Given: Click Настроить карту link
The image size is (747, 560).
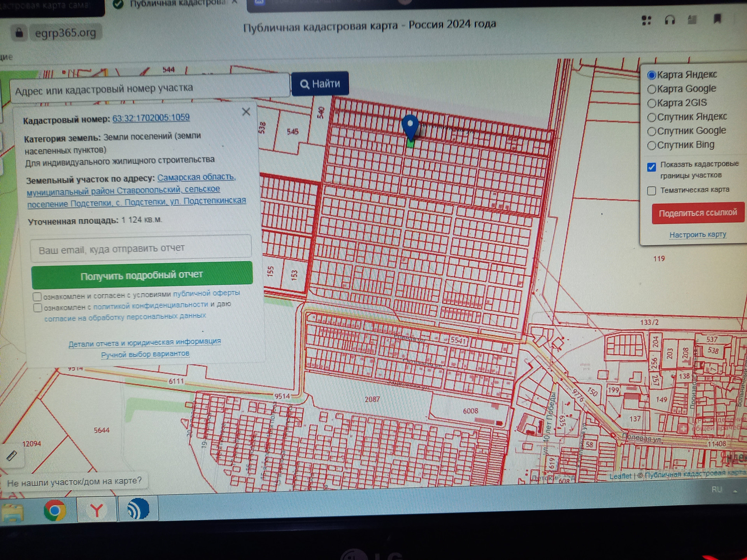Looking at the screenshot, I should pos(697,235).
